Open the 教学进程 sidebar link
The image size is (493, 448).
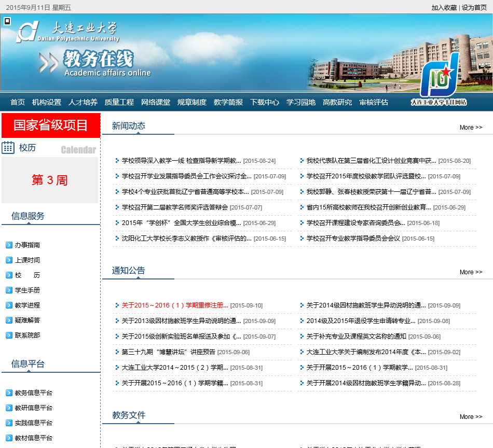(28, 305)
